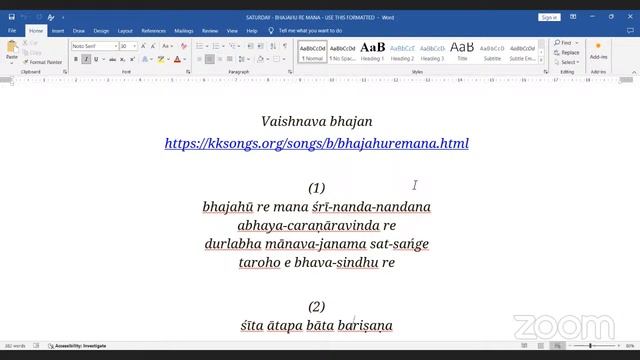Justify the paragraph text

pos(230,60)
